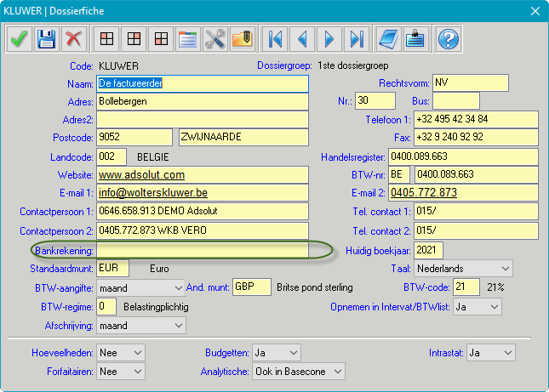Open the folder with paperclip attachments icon

click(242, 39)
